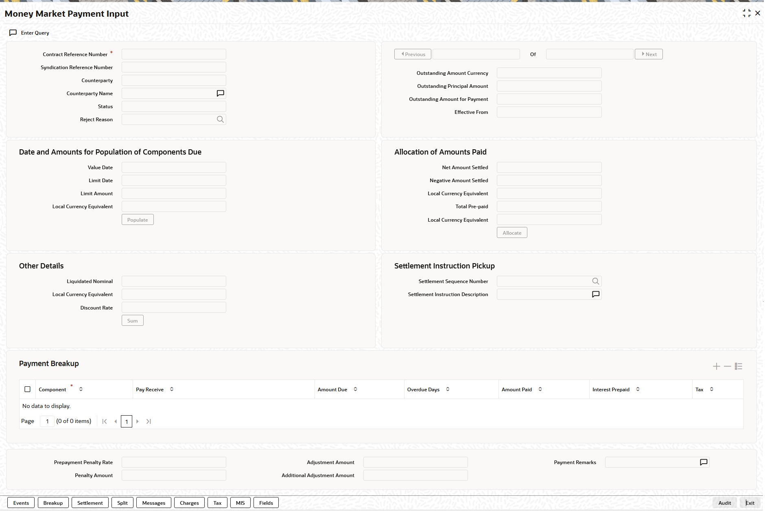Focus the Negative Amount Settled field
Image resolution: width=765 pixels, height=532 pixels.
pos(549,181)
